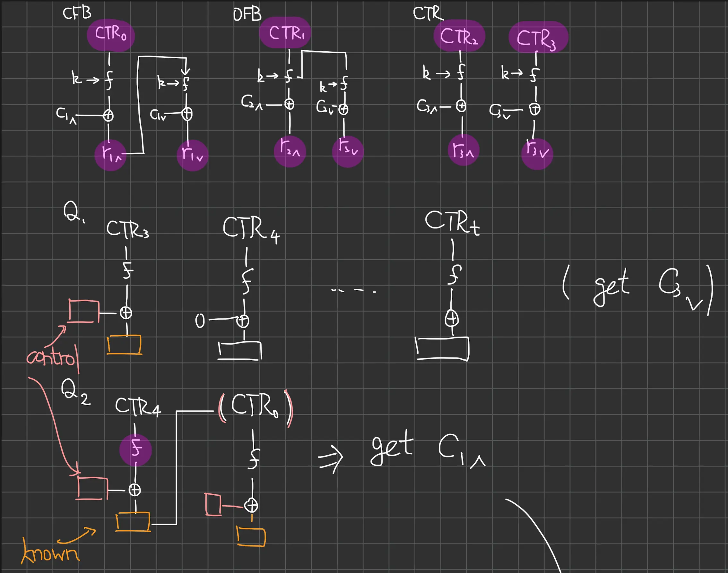Click the orange handwritten word known
This screenshot has width=728, height=573.
pos(50,553)
